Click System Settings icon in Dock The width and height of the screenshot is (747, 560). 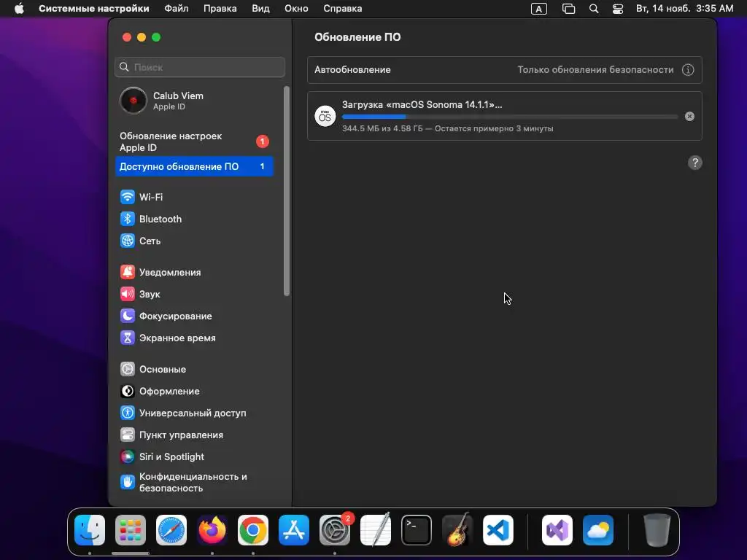pyautogui.click(x=335, y=530)
